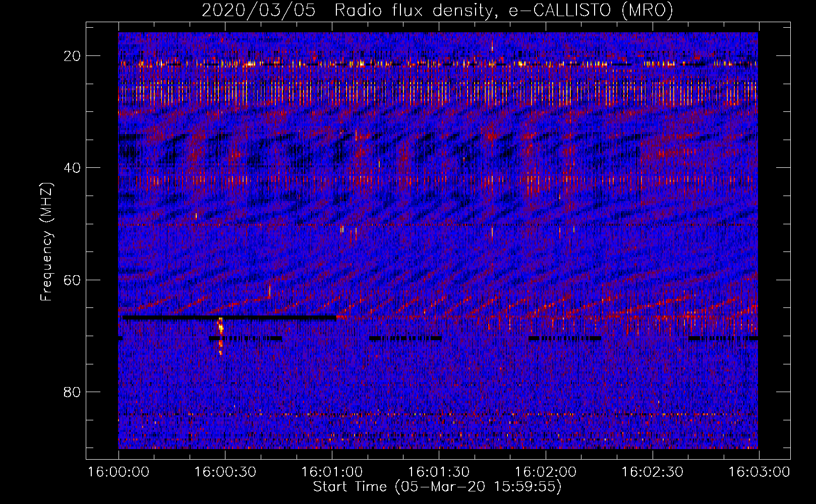Click the 'Frequency (MHZ)' axis label
The image size is (816, 504).
point(46,241)
